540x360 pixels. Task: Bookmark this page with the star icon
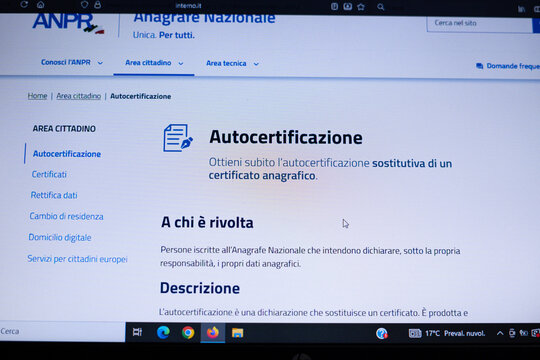pos(361,7)
